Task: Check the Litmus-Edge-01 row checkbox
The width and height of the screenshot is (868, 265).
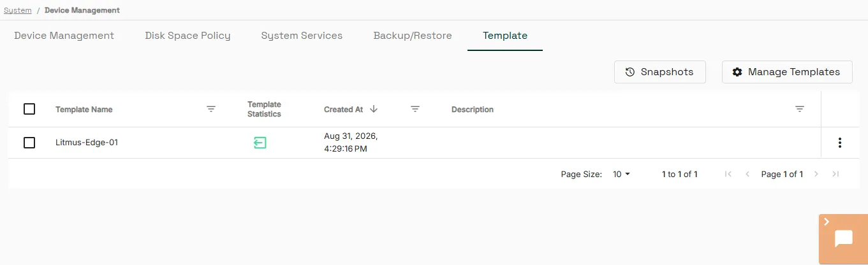Action: click(x=29, y=143)
